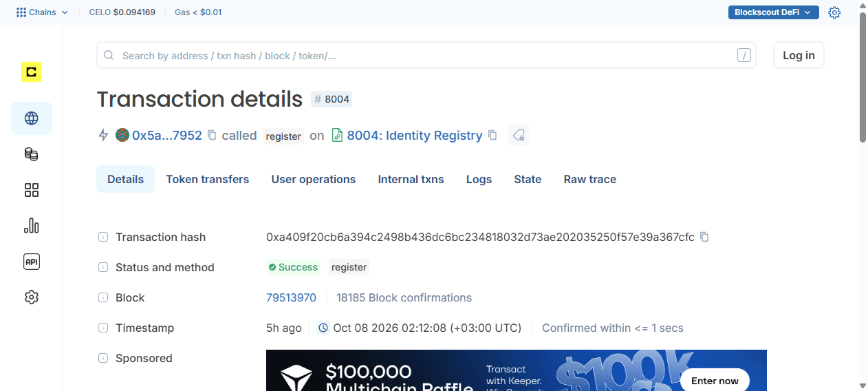This screenshot has width=868, height=391.
Task: Switch to the Logs tab
Action: point(479,179)
